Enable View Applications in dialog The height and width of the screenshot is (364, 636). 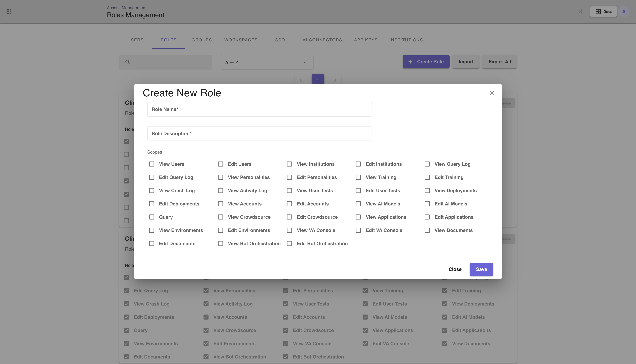(x=358, y=217)
